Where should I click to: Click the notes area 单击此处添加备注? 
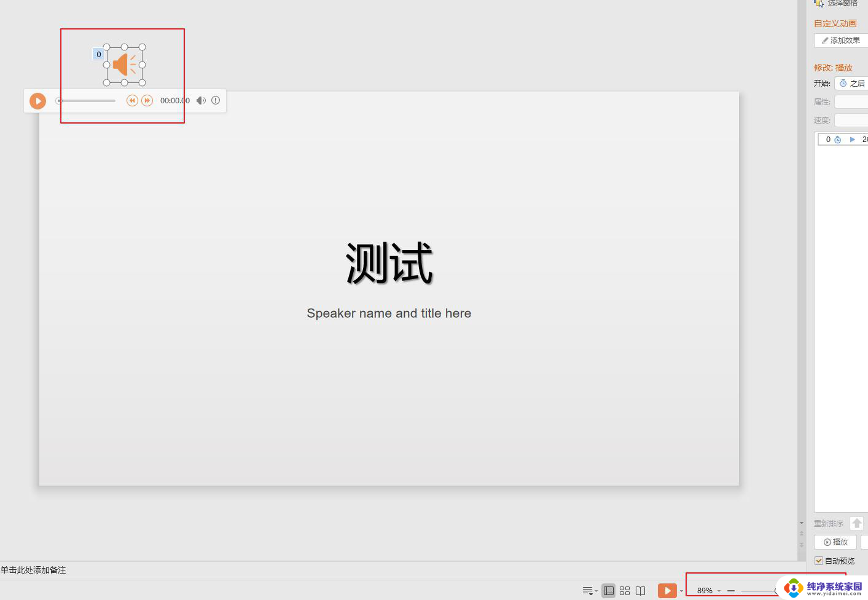(33, 570)
